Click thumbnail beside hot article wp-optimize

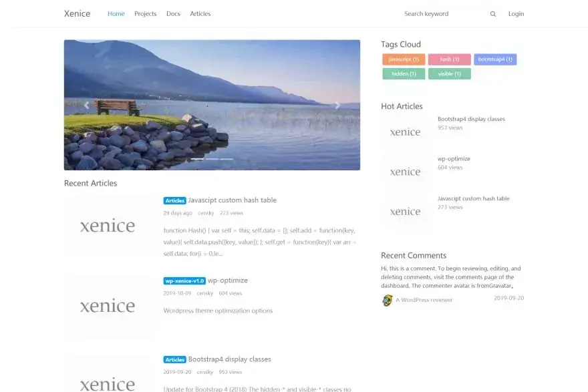click(x=405, y=172)
